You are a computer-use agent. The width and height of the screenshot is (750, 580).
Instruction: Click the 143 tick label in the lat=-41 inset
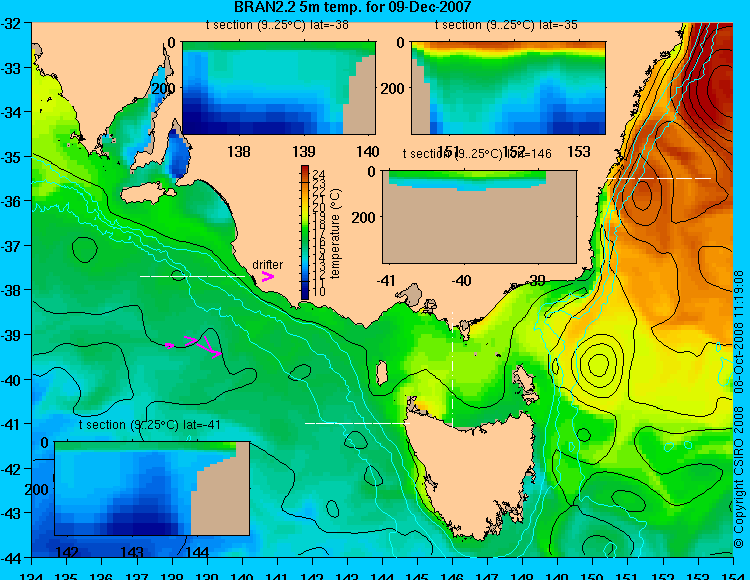(132, 552)
